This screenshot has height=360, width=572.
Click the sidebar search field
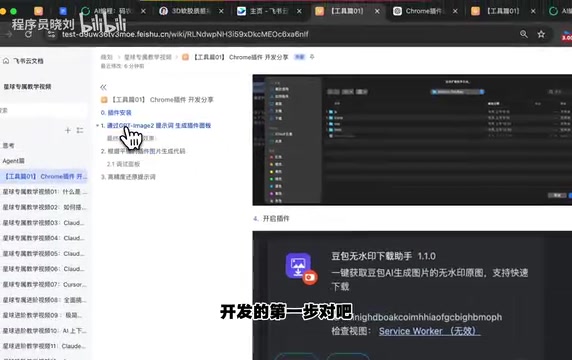43,110
